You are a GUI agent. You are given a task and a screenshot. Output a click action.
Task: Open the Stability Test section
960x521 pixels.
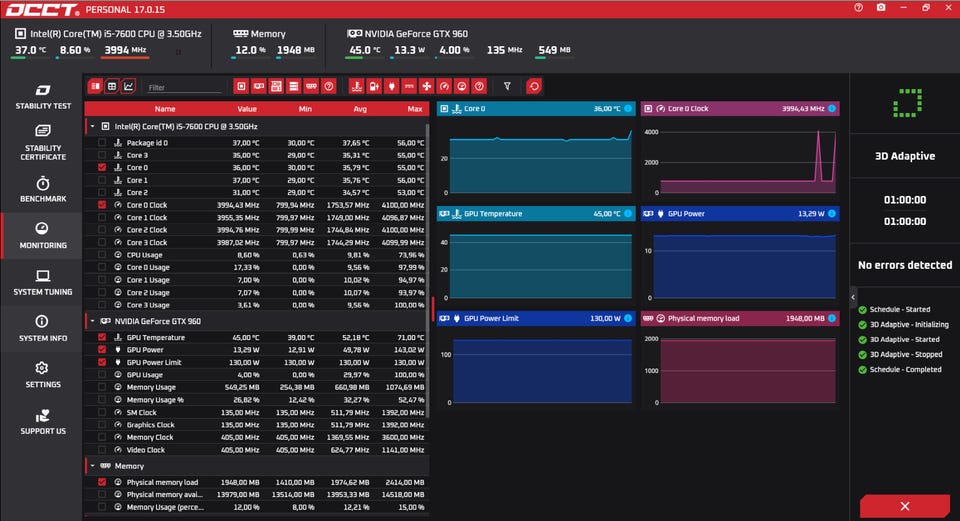pos(42,97)
